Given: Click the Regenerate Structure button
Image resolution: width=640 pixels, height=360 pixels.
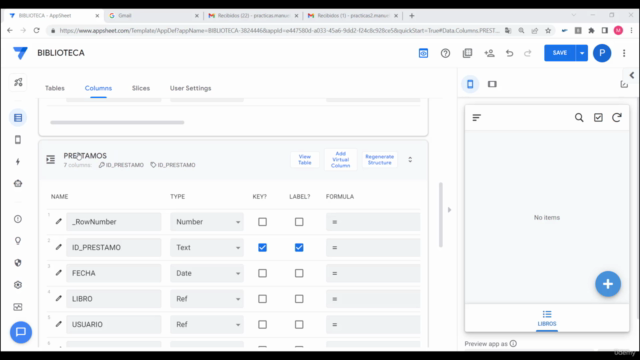Looking at the screenshot, I should (x=380, y=160).
